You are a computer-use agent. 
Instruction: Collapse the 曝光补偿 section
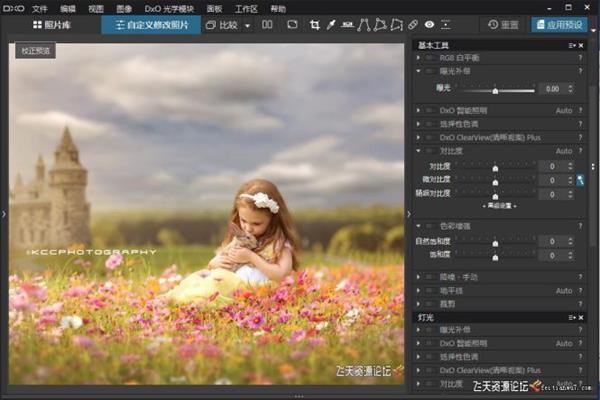click(419, 71)
